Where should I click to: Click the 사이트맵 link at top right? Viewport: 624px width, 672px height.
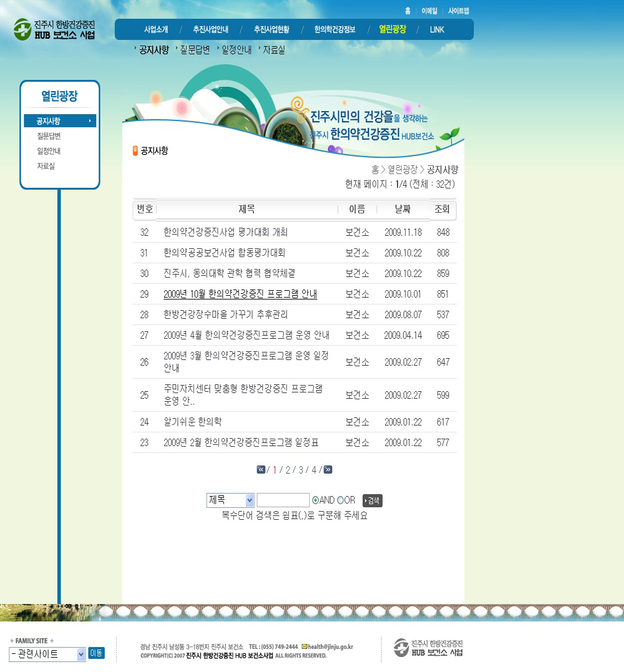pyautogui.click(x=458, y=11)
